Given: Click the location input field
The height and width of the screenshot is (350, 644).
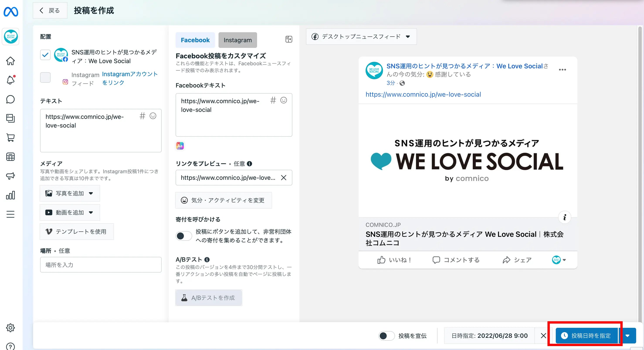Looking at the screenshot, I should tap(101, 264).
